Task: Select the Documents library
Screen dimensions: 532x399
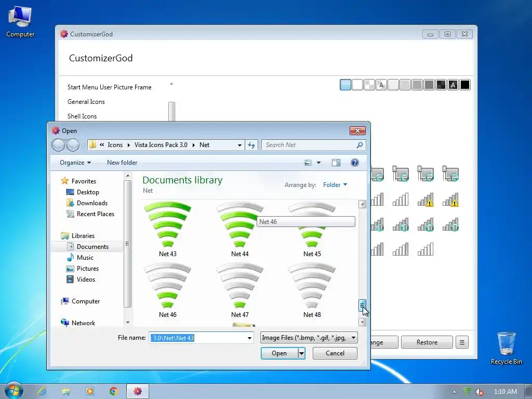Action: [87, 247]
